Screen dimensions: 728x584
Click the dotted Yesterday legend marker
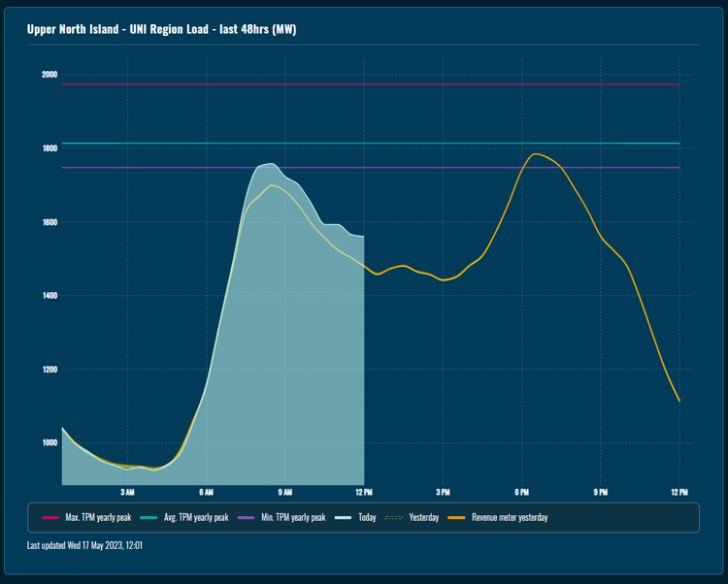tap(394, 518)
